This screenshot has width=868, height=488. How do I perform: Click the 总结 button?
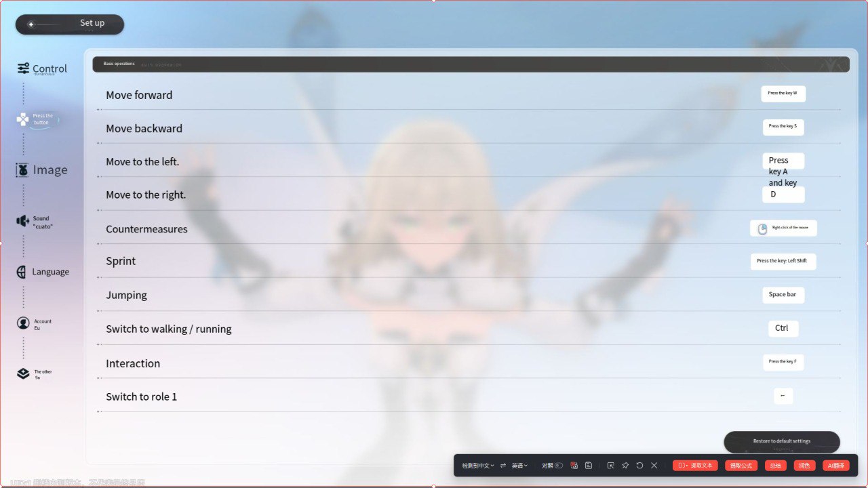[x=776, y=466]
